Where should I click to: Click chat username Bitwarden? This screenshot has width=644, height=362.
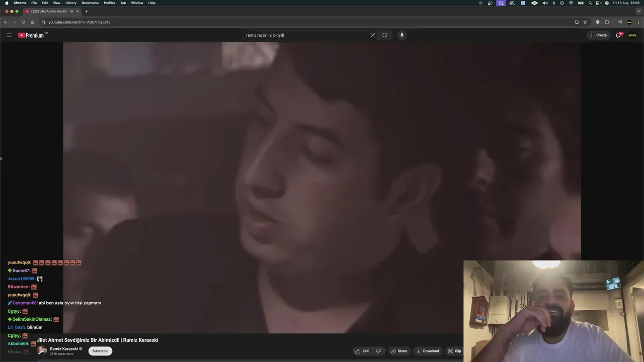click(x=19, y=287)
